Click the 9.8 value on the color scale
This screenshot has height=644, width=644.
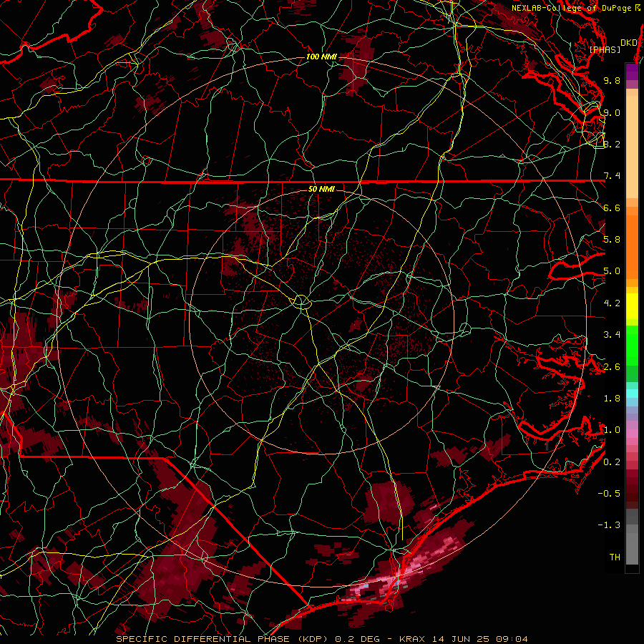pos(612,80)
